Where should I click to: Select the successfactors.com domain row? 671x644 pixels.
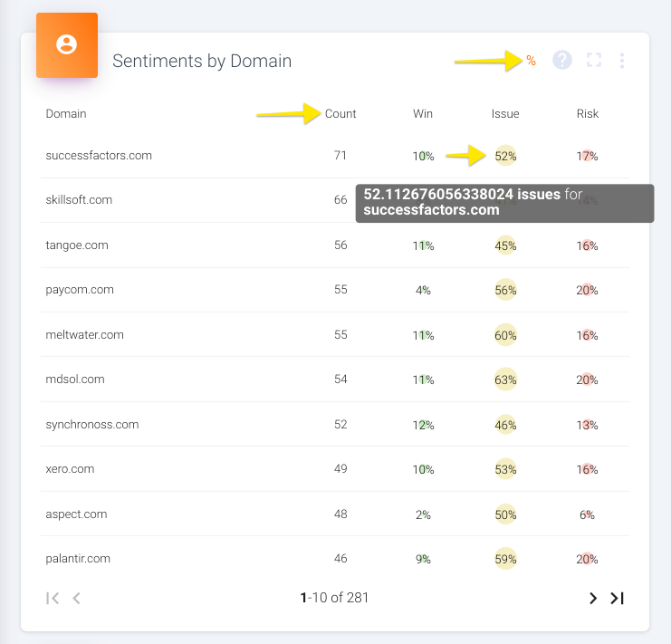(335, 156)
